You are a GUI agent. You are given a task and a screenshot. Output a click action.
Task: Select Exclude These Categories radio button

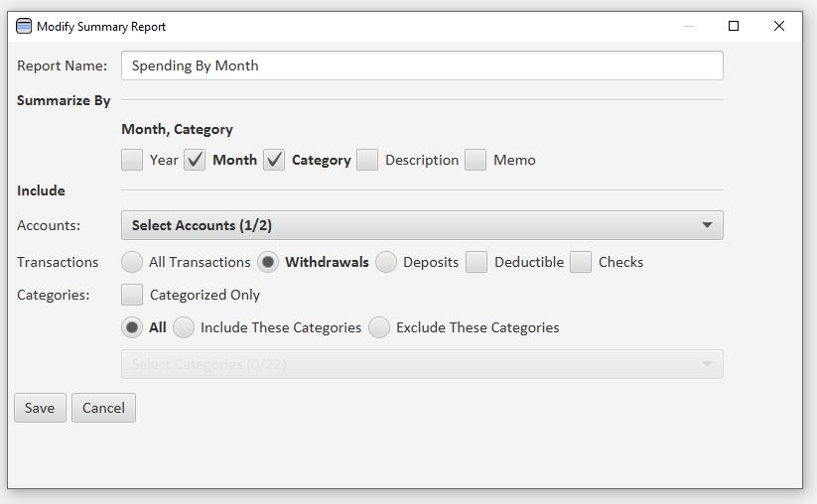[379, 327]
